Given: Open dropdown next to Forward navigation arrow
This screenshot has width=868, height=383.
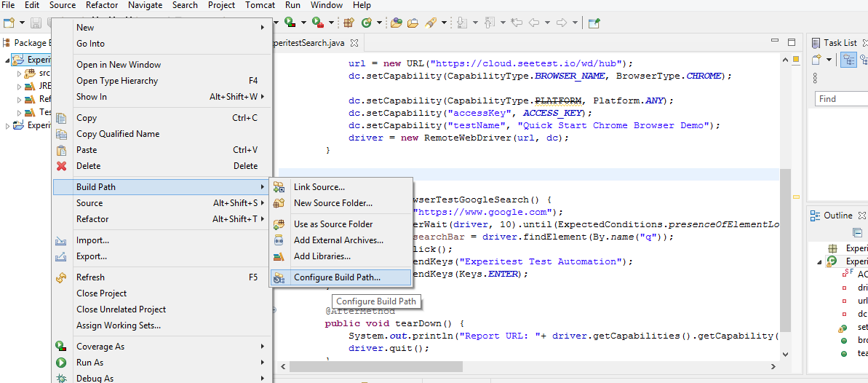Looking at the screenshot, I should pyautogui.click(x=575, y=23).
